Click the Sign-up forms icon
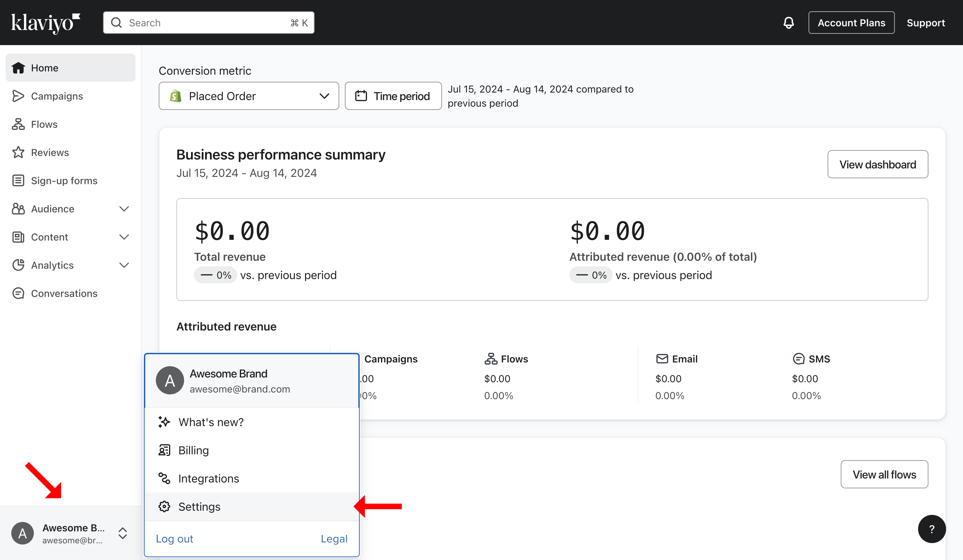Viewport: 963px width, 560px height. tap(18, 181)
